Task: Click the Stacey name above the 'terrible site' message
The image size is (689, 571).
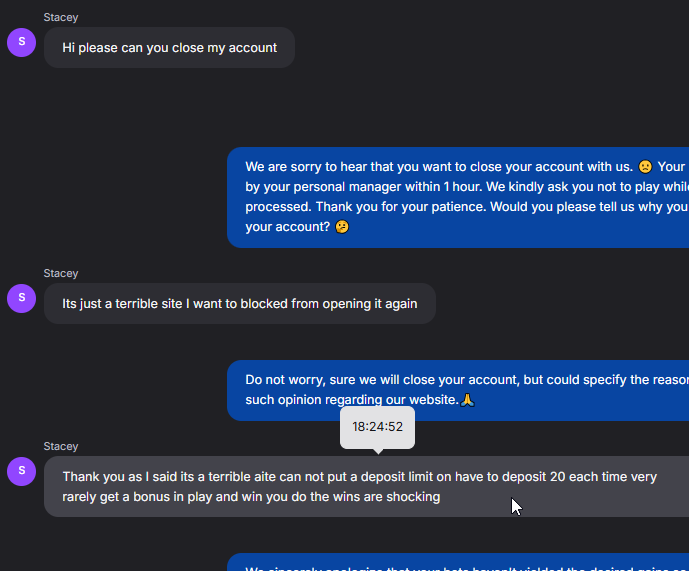Action: 61,273
